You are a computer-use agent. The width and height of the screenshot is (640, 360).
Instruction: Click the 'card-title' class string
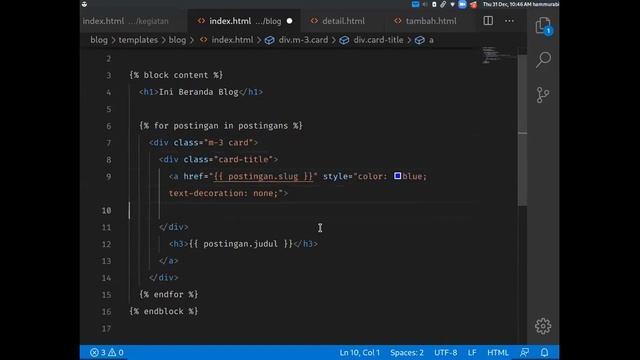[243, 159]
